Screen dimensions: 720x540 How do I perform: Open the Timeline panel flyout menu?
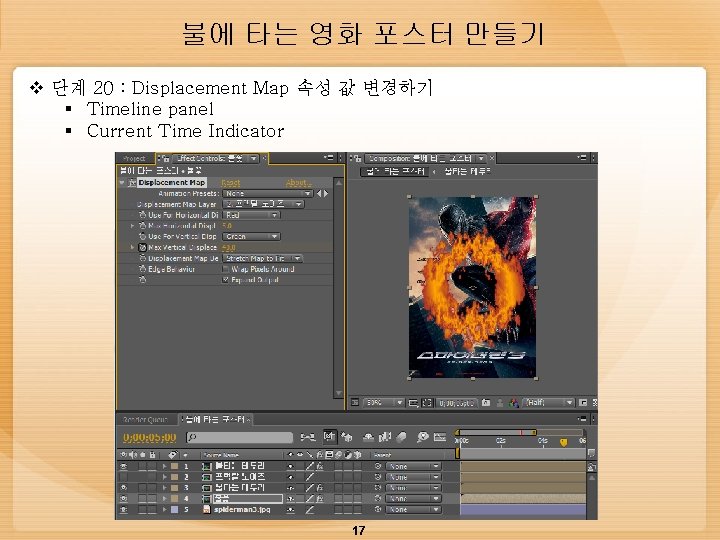point(582,419)
